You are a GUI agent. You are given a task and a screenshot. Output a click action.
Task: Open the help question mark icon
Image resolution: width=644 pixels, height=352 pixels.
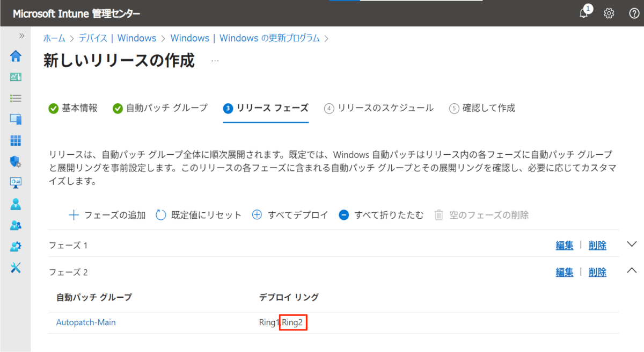point(634,13)
